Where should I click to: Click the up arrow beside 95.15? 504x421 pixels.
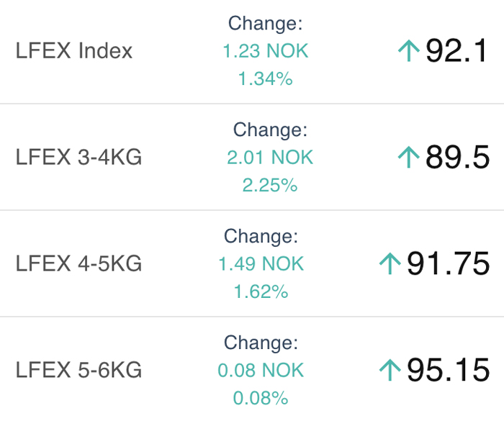click(x=390, y=370)
